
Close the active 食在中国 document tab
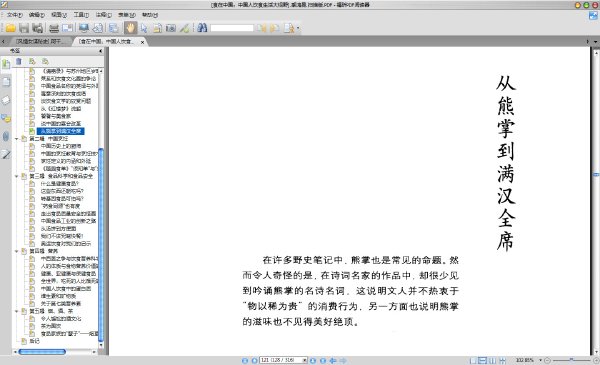tap(142, 42)
